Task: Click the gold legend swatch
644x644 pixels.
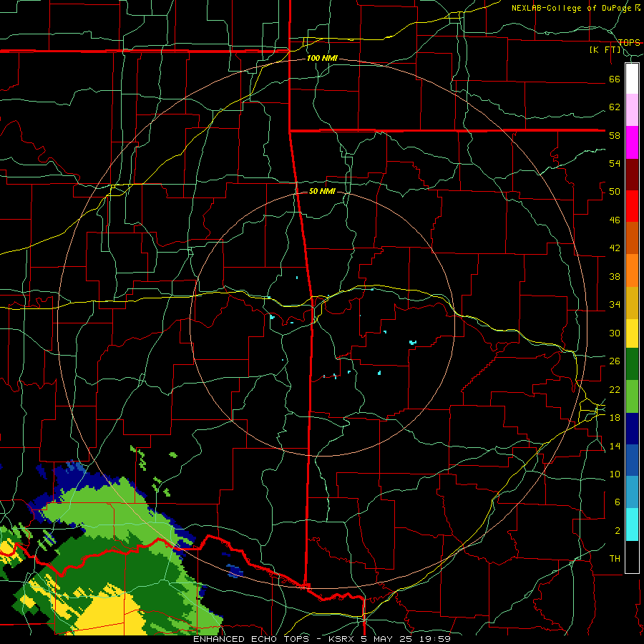Action: pos(632,302)
